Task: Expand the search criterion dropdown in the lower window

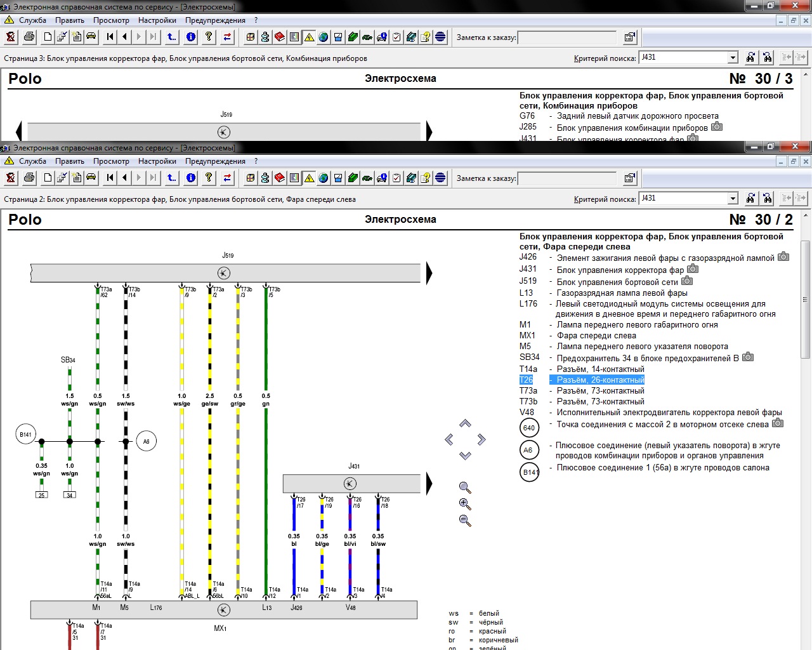Action: 733,199
